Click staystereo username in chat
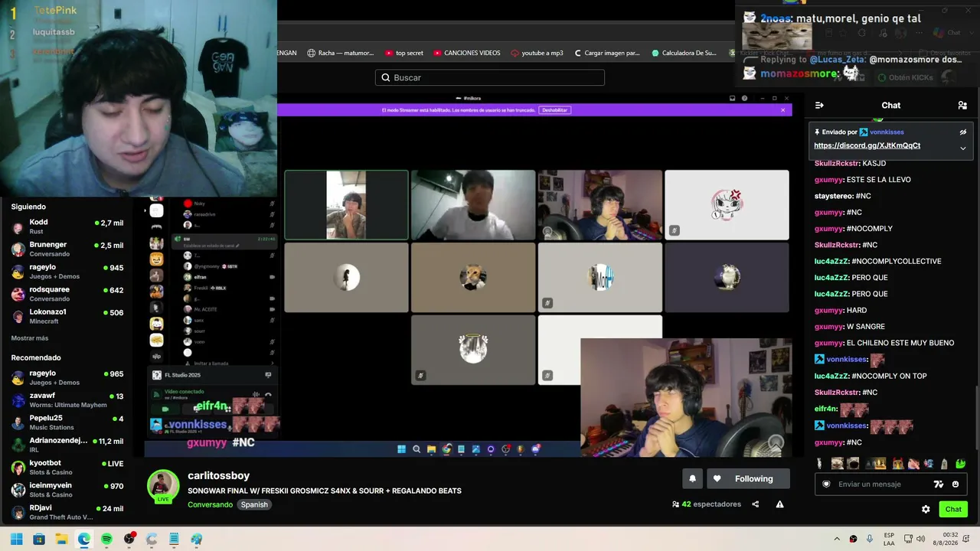The image size is (980, 551). (x=834, y=196)
